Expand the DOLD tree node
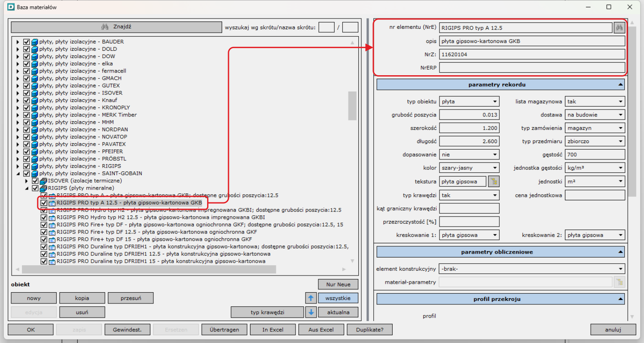The height and width of the screenshot is (343, 644). (18, 49)
